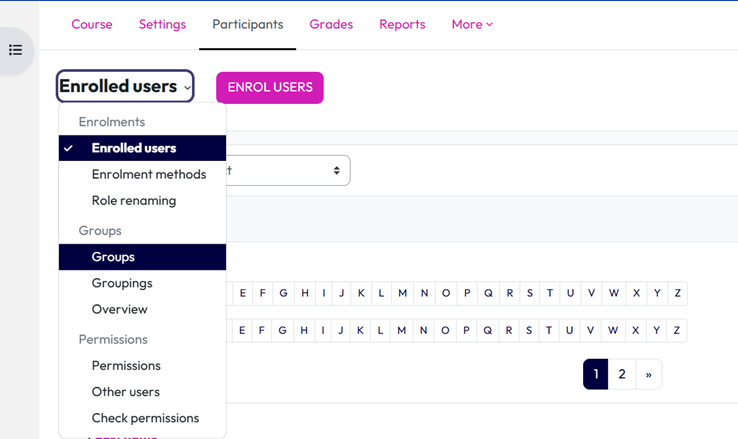Filter by letter T in second row
Viewport: 738px width, 439px height.
549,330
